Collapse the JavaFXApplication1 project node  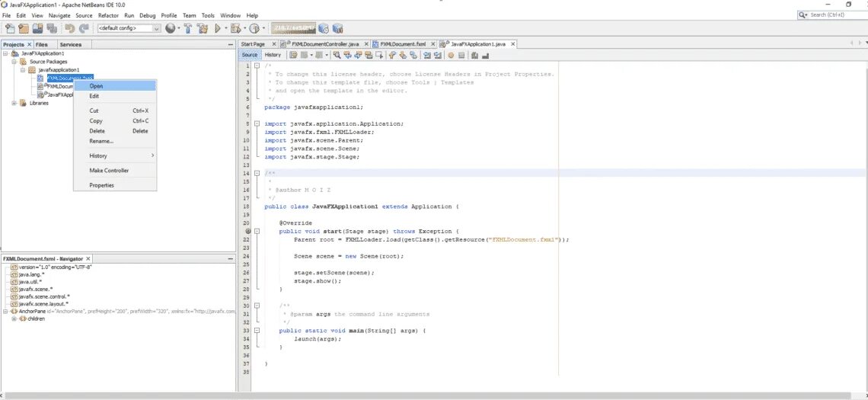(x=5, y=54)
